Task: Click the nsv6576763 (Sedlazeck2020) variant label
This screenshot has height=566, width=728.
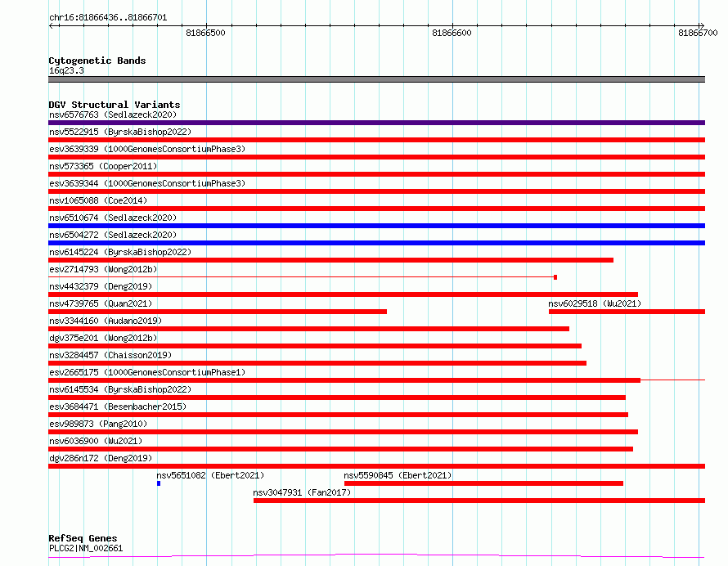Action: 113,115
